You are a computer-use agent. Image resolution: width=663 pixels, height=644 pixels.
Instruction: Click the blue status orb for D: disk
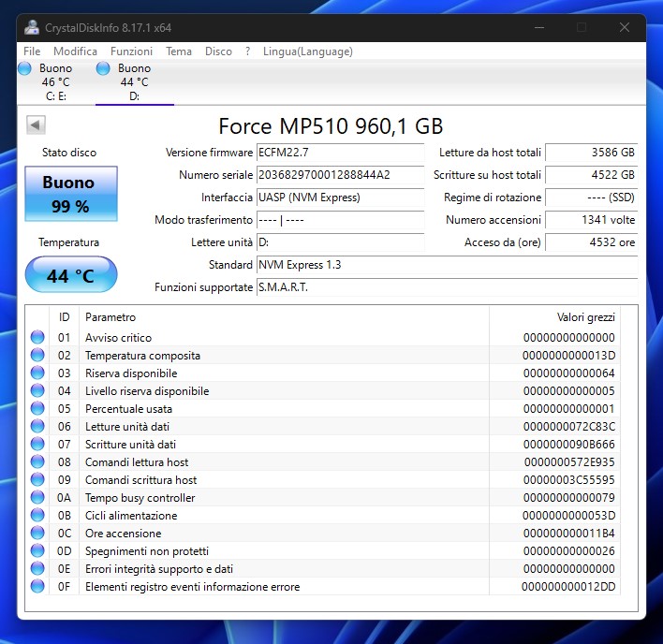pos(103,68)
